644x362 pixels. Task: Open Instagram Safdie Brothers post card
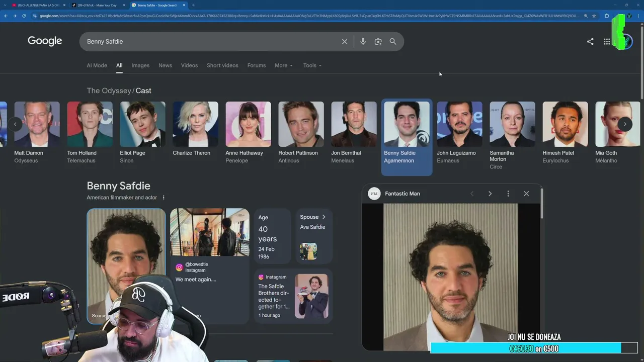[x=293, y=296]
